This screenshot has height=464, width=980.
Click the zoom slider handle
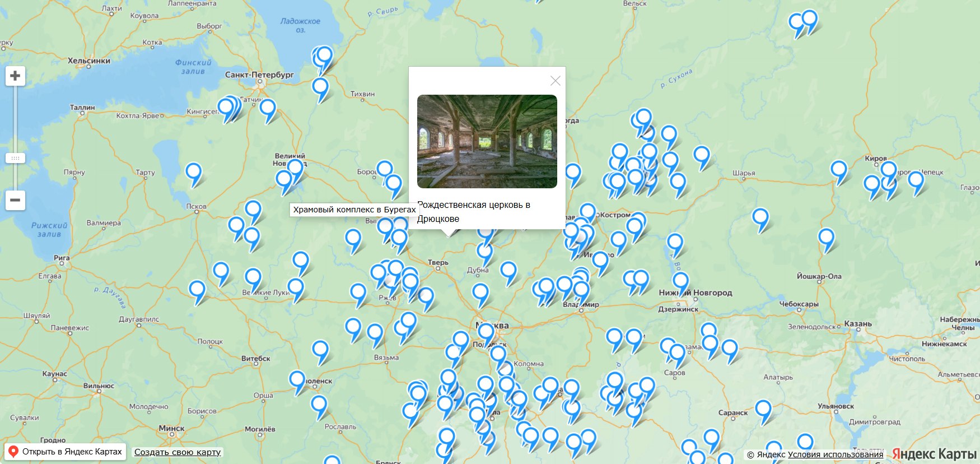coord(15,158)
